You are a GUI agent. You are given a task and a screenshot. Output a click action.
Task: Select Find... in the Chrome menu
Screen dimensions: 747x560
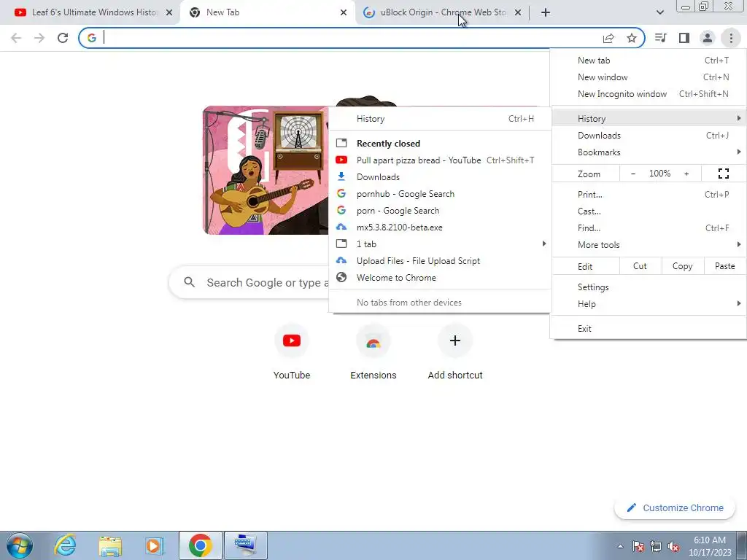(649, 228)
